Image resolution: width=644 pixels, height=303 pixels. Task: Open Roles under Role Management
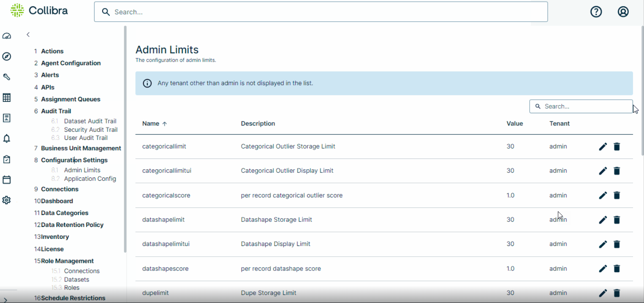pos(72,287)
